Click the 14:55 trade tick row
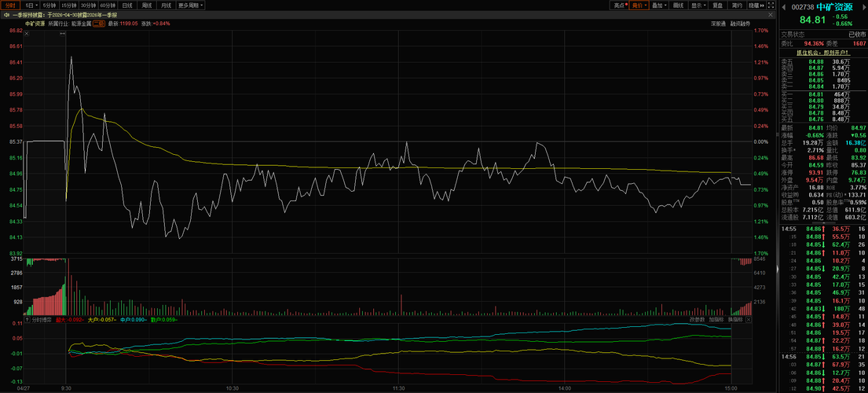Image resolution: width=868 pixels, height=393 pixels. click(823, 229)
